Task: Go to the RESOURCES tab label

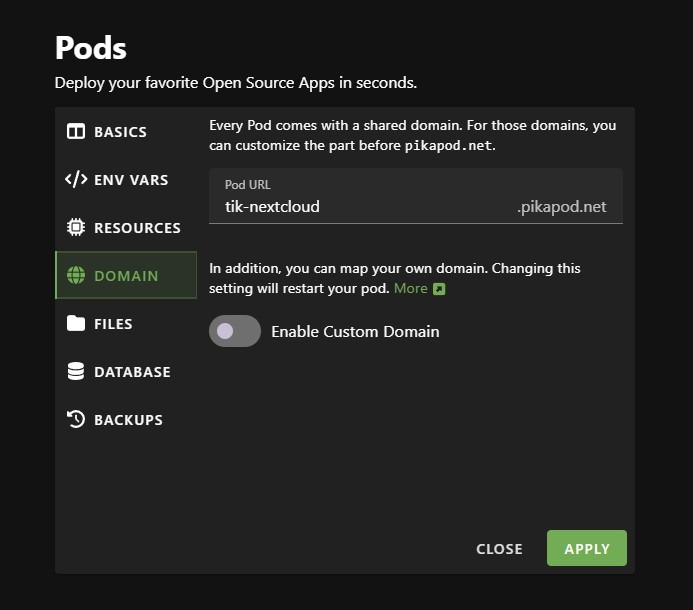Action: (137, 228)
